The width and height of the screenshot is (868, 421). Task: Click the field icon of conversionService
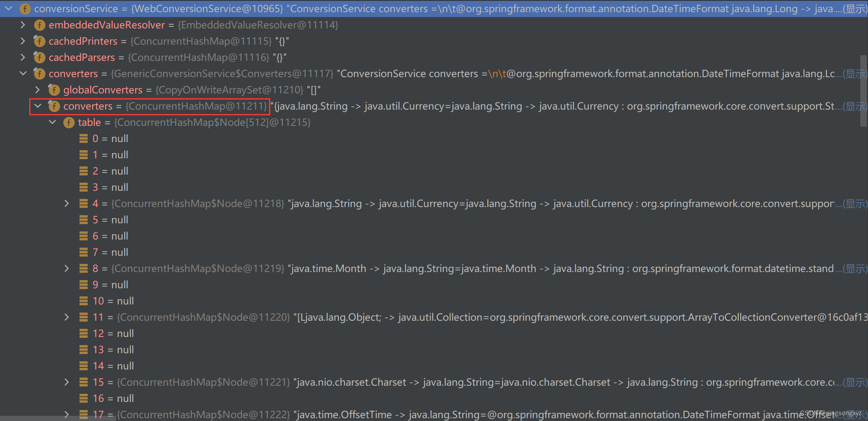click(x=25, y=9)
